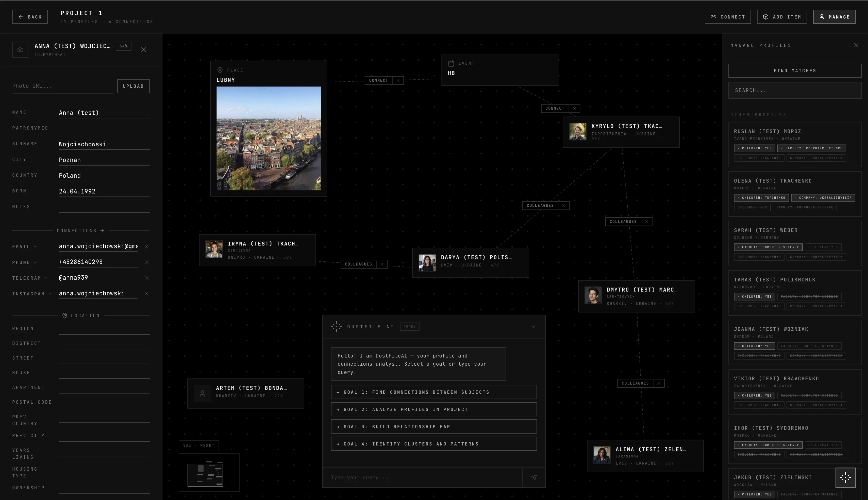Click the Upload photo button
868x500 pixels.
coord(133,86)
